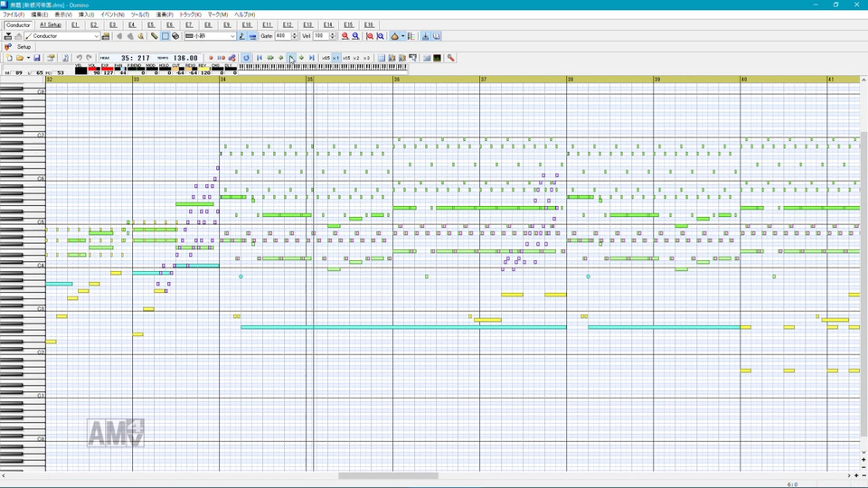
Task: Open the Conductor track dropdown
Action: (x=96, y=36)
